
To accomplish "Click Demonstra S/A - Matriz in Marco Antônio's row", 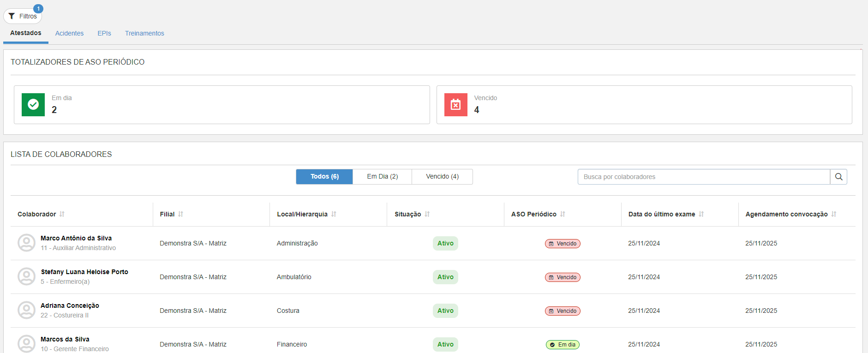I will tap(193, 243).
